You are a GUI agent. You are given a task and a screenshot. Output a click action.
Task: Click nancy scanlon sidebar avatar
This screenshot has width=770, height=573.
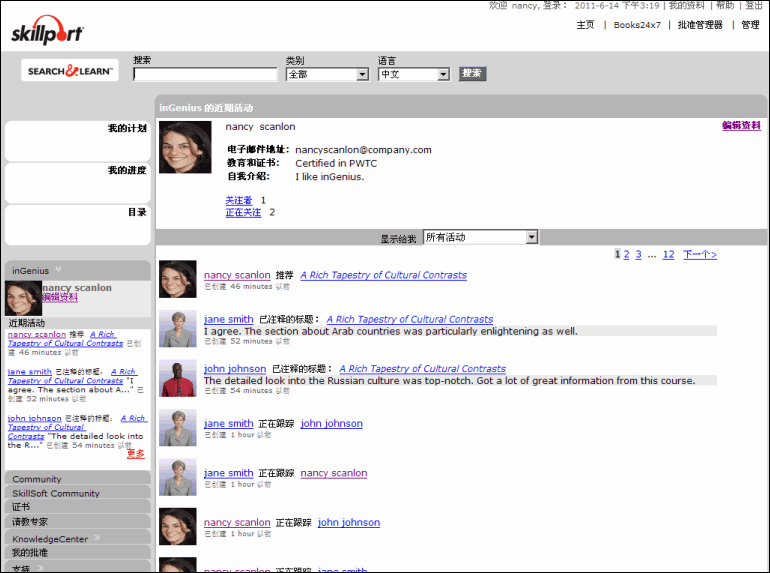pyautogui.click(x=23, y=298)
